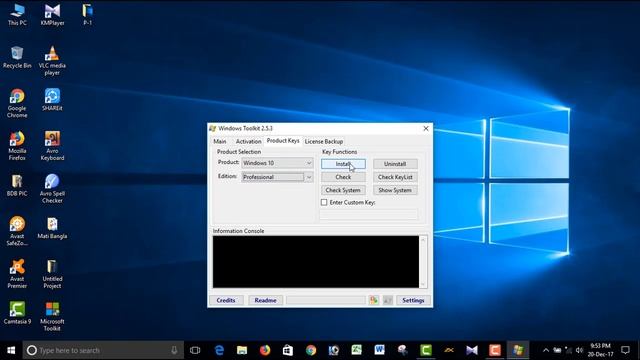Open Task View on the taskbar

tap(195, 350)
